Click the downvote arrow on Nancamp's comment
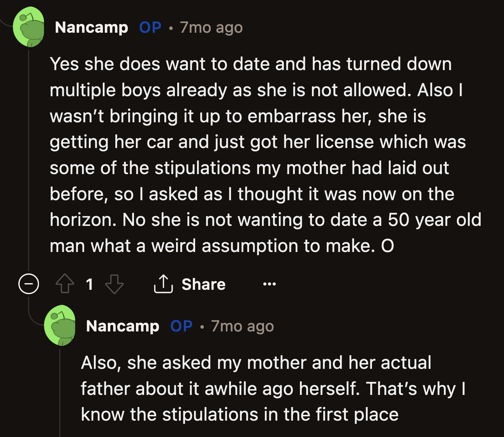This screenshot has width=504, height=437. [x=113, y=284]
